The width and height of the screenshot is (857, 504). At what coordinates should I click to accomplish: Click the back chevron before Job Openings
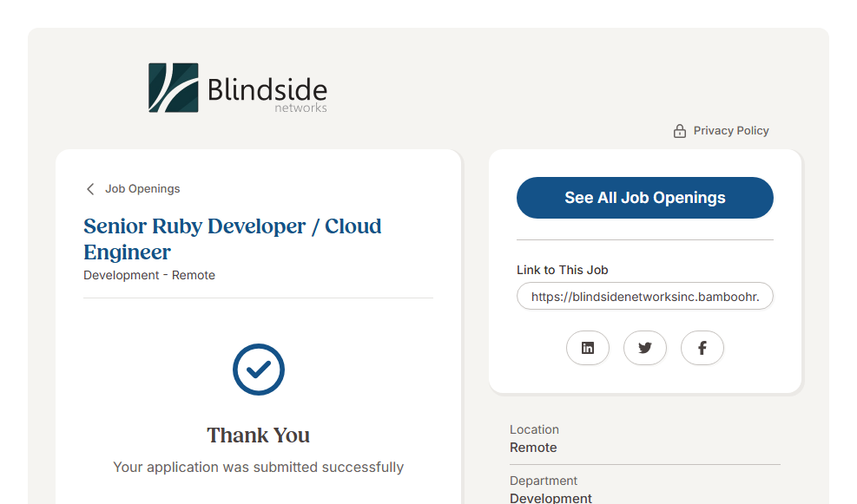pos(90,189)
